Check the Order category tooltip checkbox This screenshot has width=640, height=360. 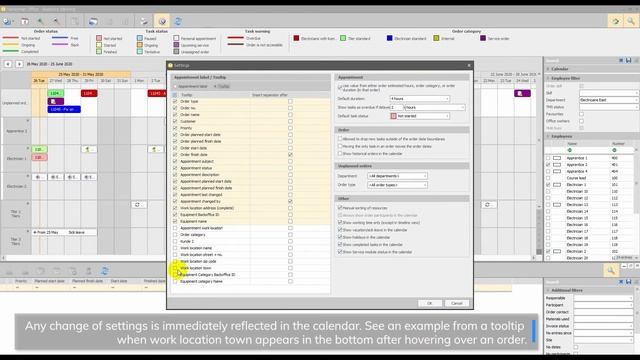(x=175, y=235)
